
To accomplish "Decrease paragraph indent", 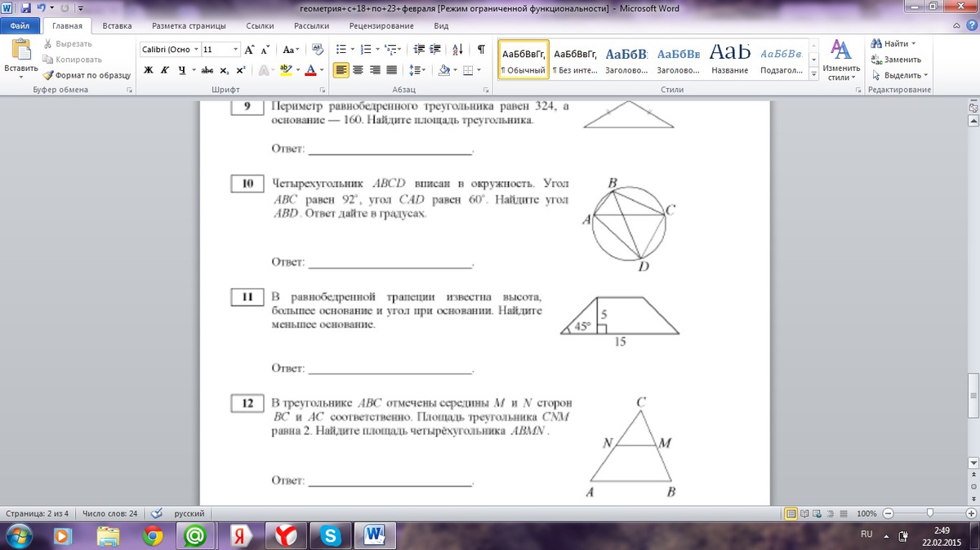I will point(418,49).
